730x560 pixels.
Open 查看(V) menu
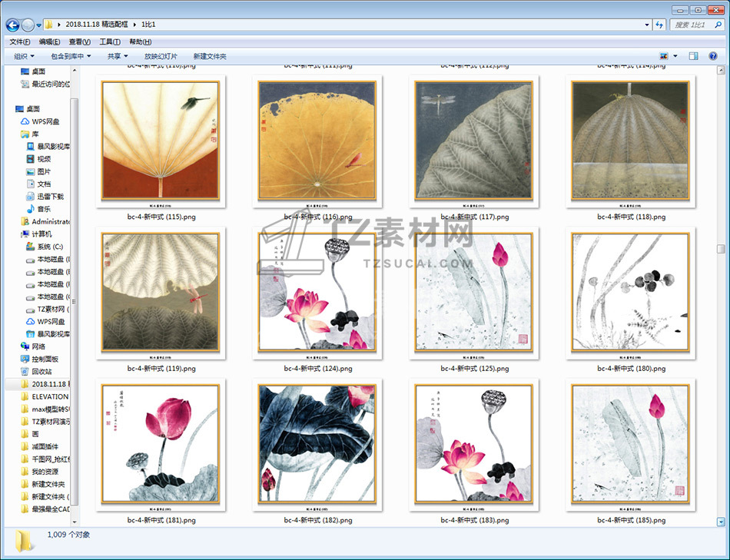click(80, 42)
